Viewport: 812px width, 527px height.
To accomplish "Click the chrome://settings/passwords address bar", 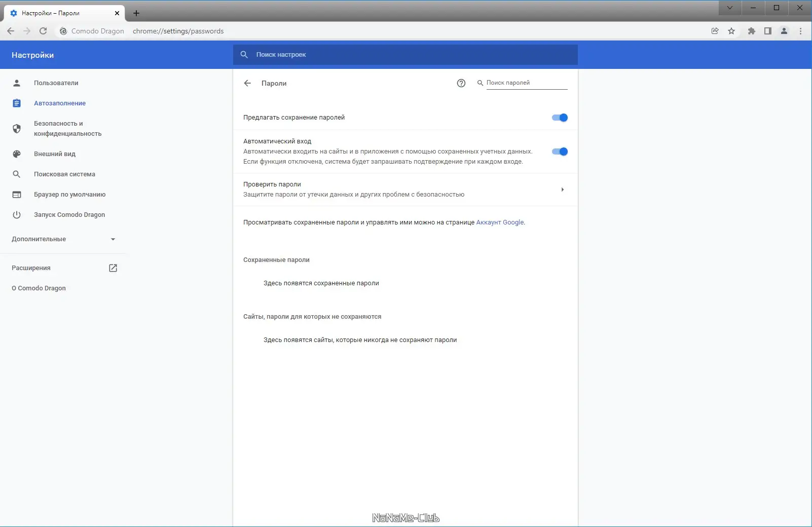I will point(178,31).
